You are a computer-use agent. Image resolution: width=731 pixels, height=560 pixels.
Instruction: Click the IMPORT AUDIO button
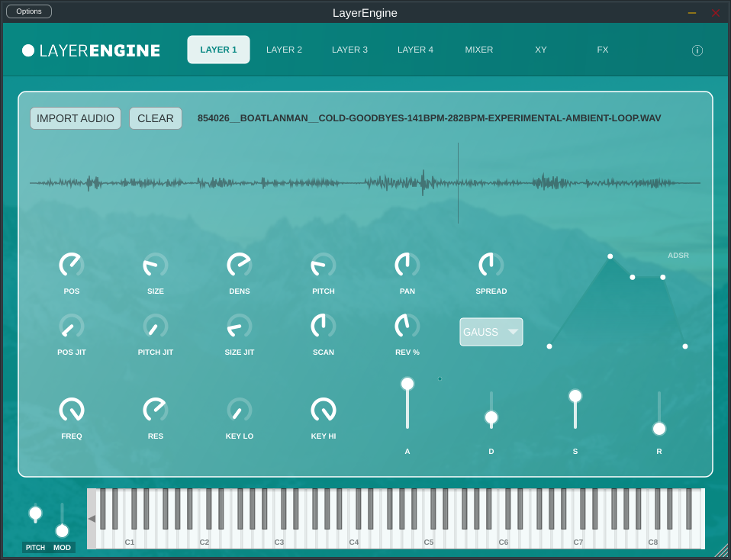coord(76,118)
